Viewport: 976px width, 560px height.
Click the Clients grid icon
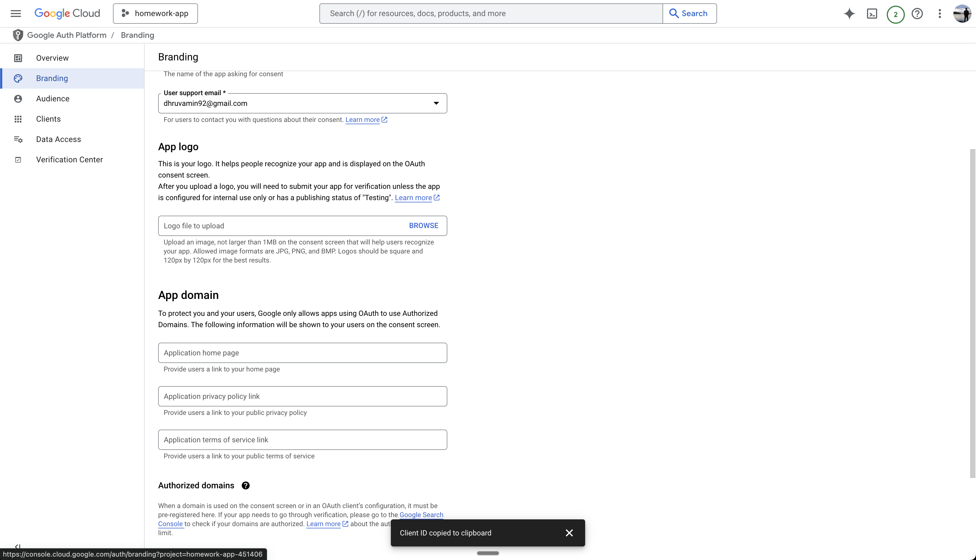pos(18,119)
